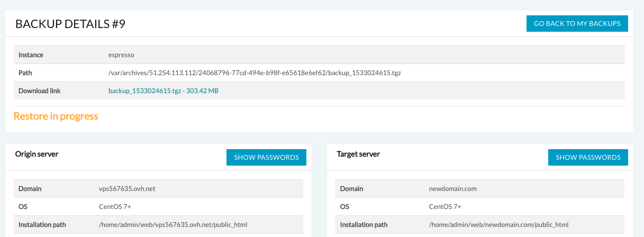644x237 pixels.
Task: Click the Instance row label
Action: coord(31,55)
